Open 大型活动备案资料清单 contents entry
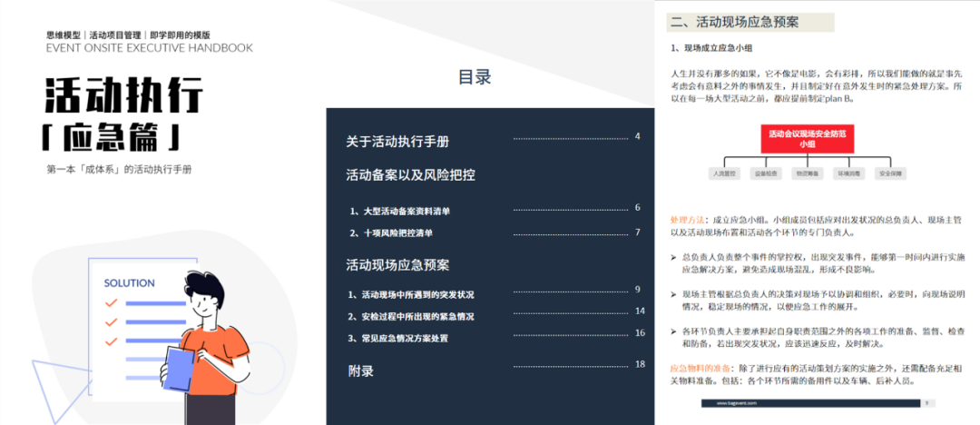Screen dimensions: 980x425 [400, 211]
